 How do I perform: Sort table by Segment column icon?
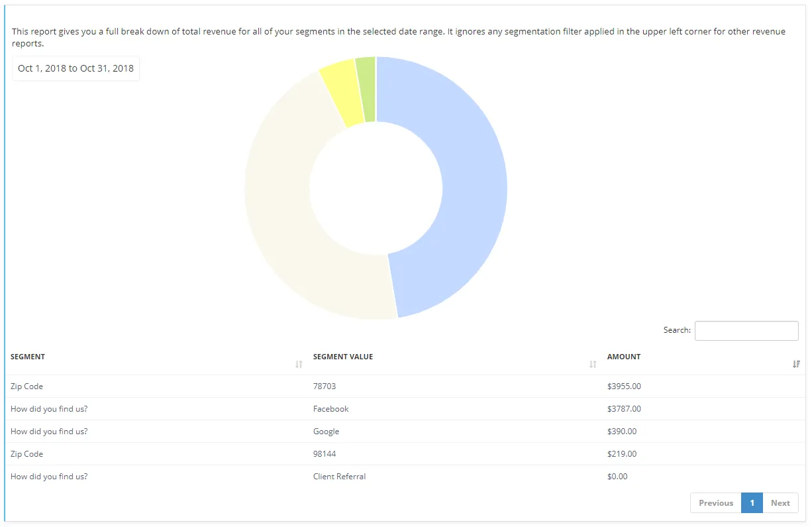299,365
